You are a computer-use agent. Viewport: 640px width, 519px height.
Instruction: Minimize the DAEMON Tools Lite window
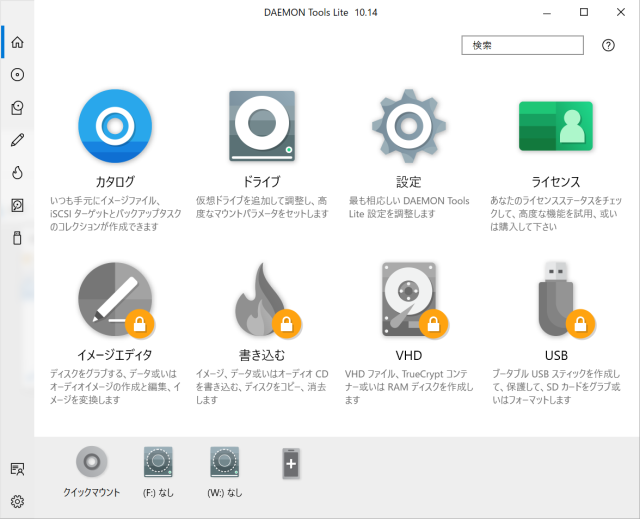(x=547, y=13)
